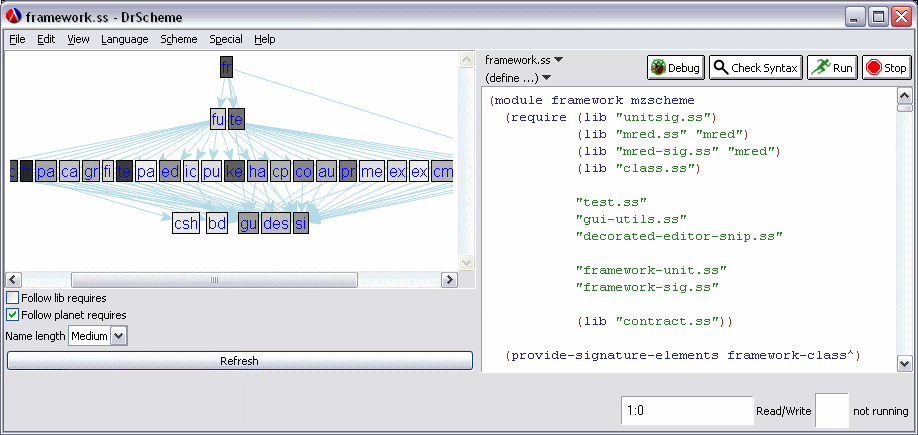Select the co module node

pyautogui.click(x=303, y=172)
